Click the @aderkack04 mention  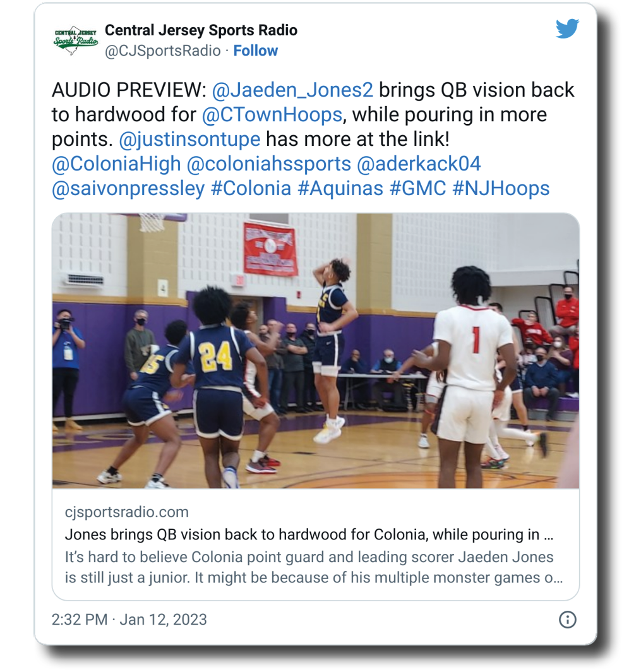pyautogui.click(x=419, y=164)
